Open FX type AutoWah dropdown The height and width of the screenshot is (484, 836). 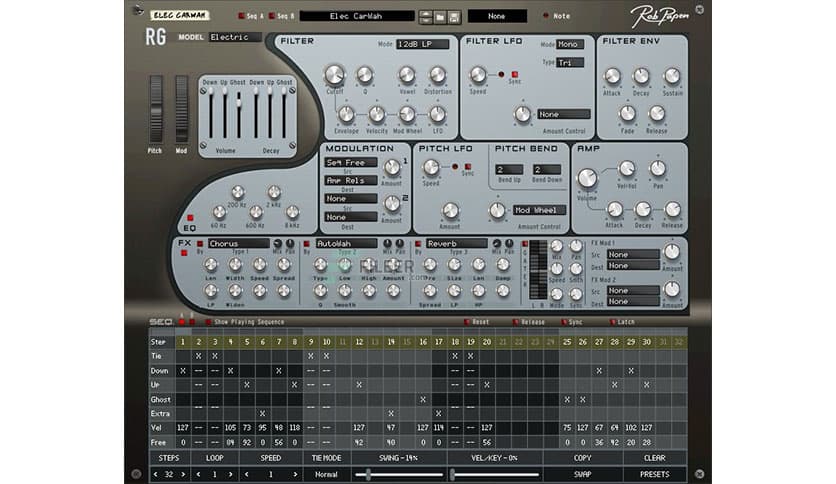coord(347,244)
